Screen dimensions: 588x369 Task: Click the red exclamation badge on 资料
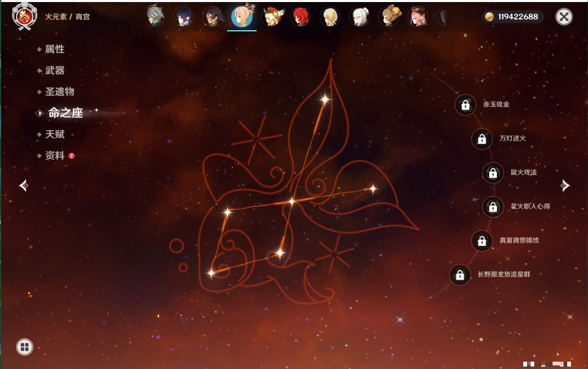coord(72,156)
